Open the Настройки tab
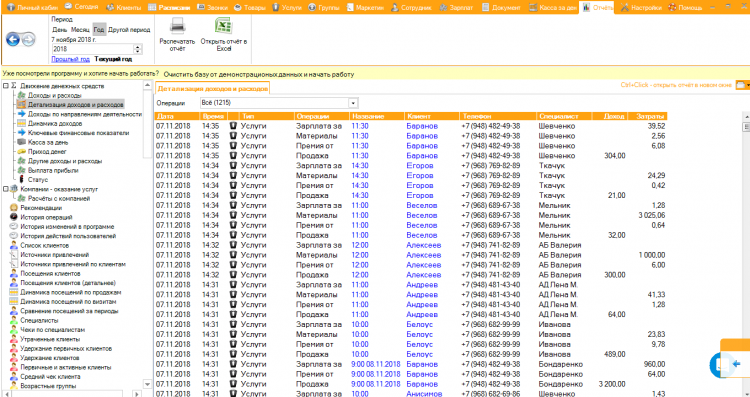Viewport: 750px width, 397px height. click(641, 7)
